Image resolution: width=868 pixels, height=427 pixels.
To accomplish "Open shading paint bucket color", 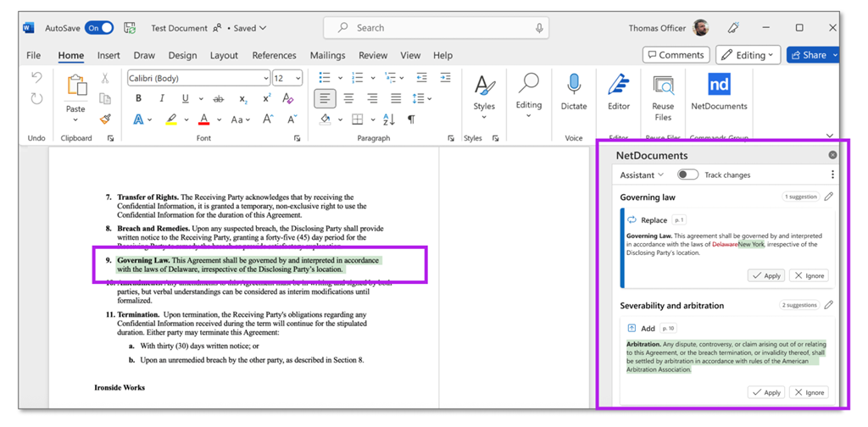I will (x=326, y=119).
